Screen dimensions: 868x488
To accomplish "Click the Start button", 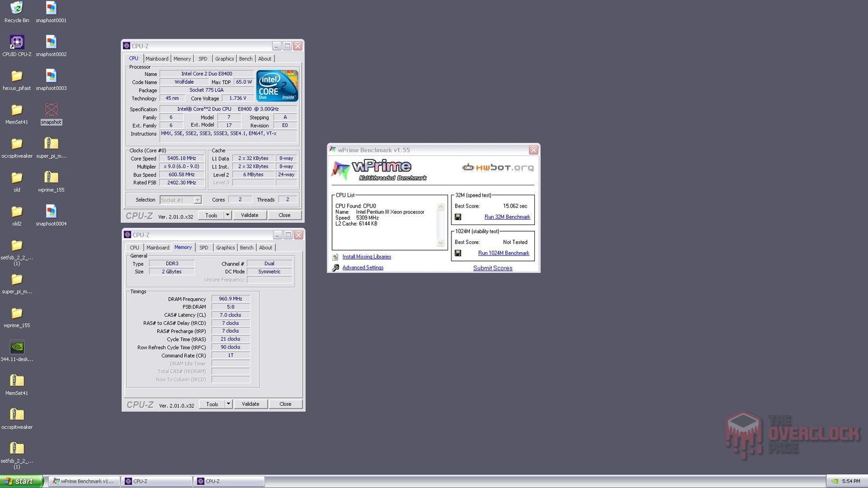I will (x=21, y=481).
